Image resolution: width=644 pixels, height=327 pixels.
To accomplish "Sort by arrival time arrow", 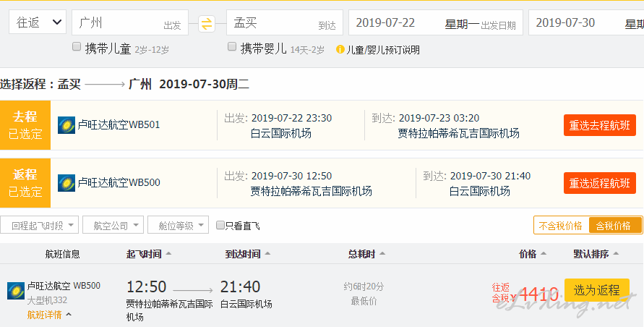I will (267, 254).
